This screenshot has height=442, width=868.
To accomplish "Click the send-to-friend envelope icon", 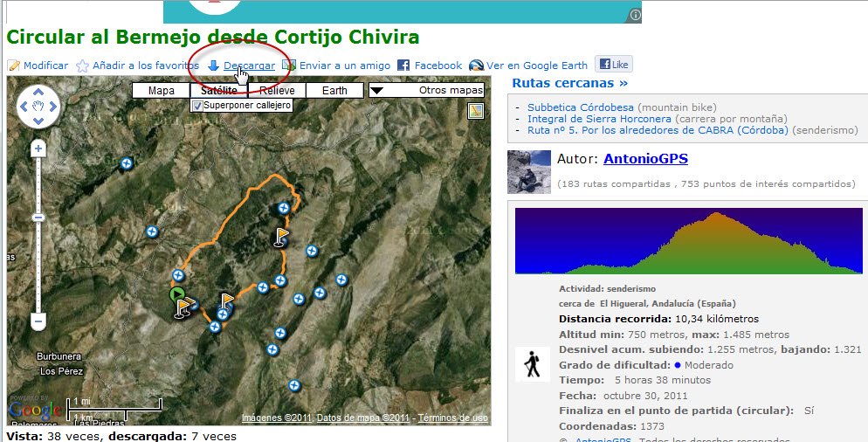I will coord(290,66).
